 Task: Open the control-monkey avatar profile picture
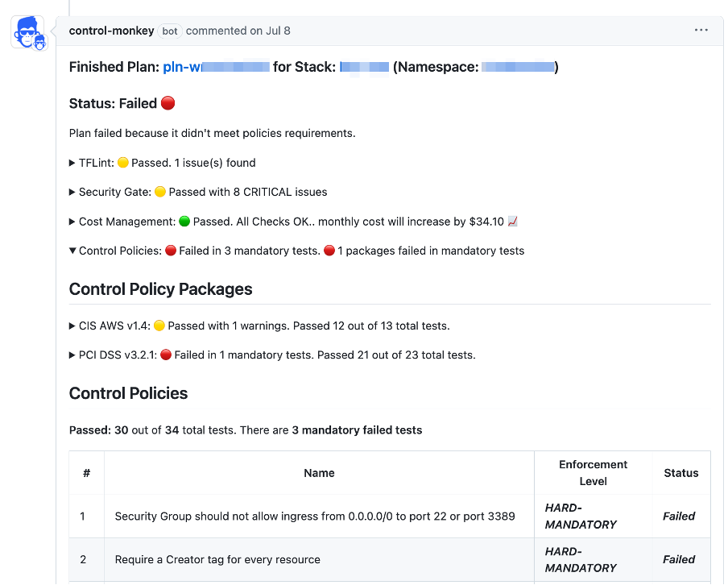coord(29,32)
